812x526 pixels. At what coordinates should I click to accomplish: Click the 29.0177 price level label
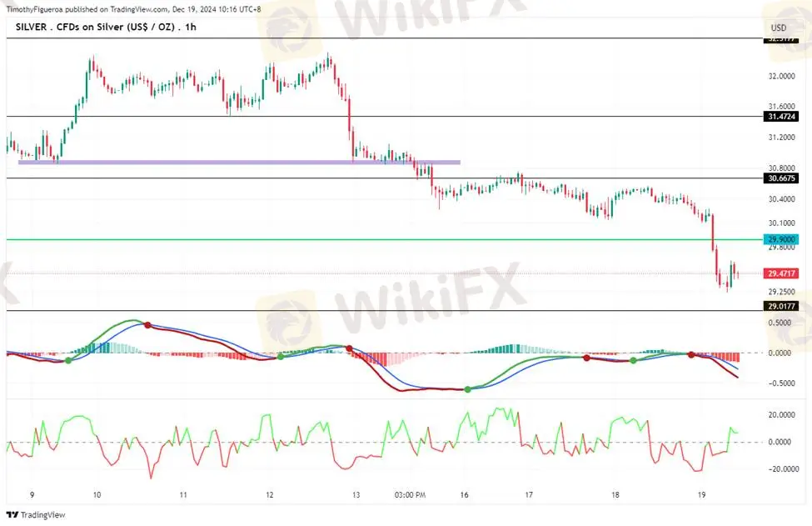click(x=781, y=306)
